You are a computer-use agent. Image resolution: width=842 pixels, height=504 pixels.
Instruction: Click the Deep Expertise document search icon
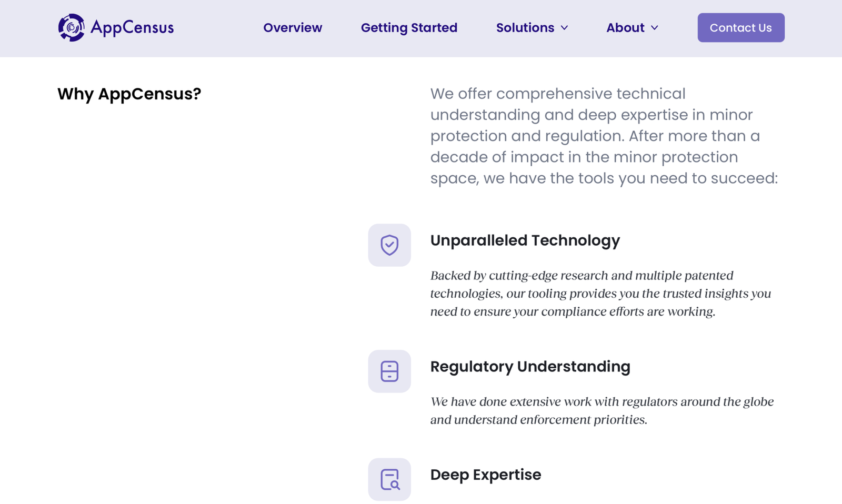tap(389, 479)
